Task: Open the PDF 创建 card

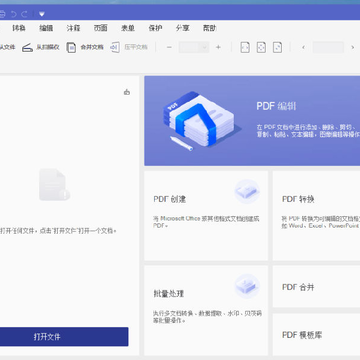Action: tap(206, 216)
